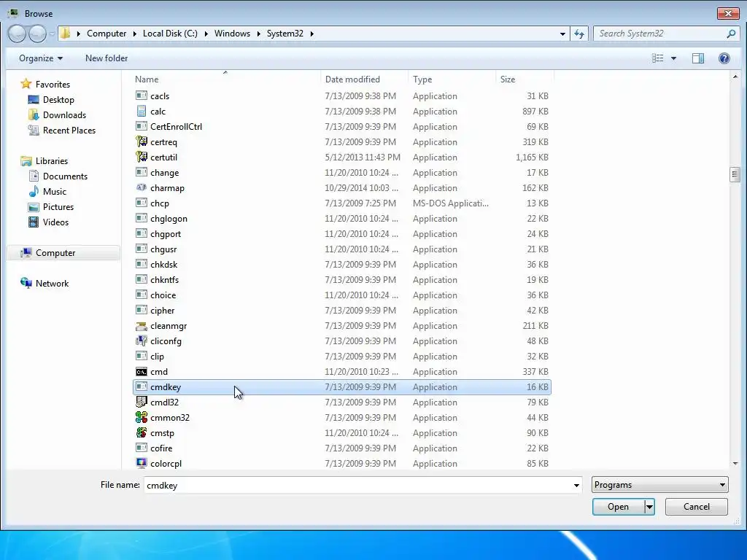Screen dimensions: 747x560
Task: Go back with the Back arrow button
Action: (x=17, y=34)
